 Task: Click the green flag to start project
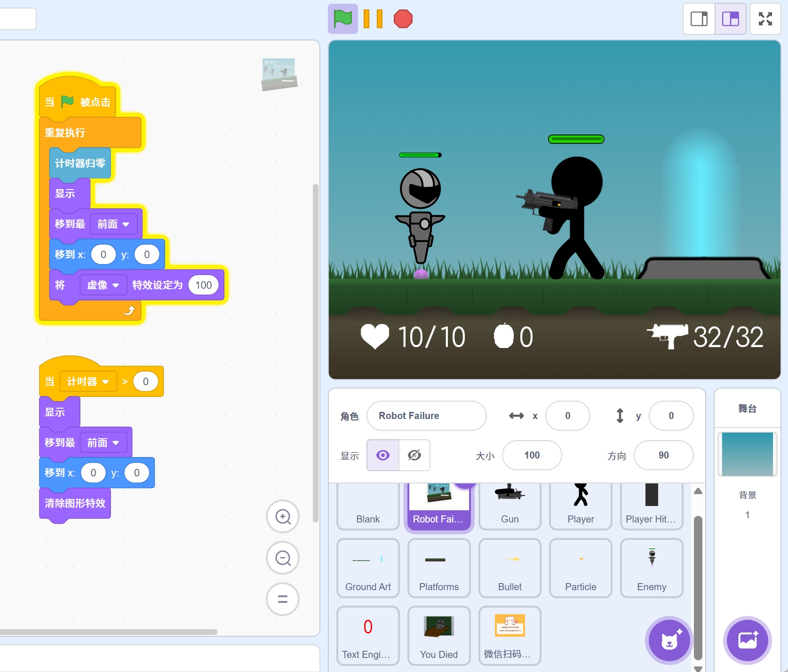(342, 19)
